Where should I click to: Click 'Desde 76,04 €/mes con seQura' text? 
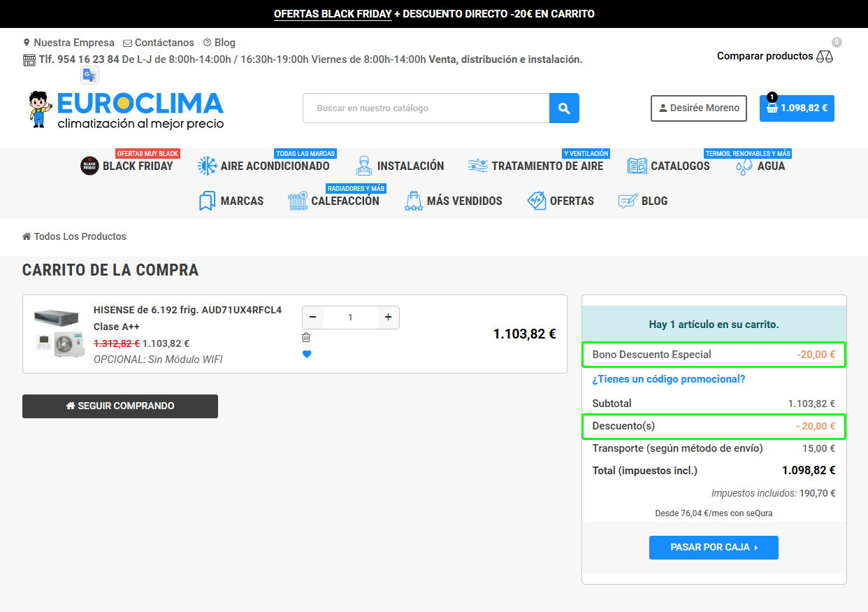(714, 513)
